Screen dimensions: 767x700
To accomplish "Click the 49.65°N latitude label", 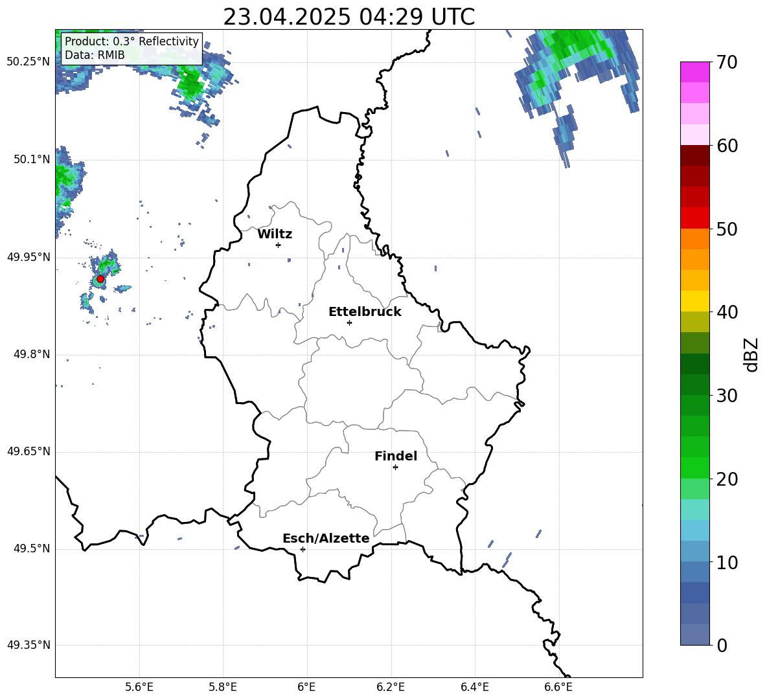I will pos(29,451).
